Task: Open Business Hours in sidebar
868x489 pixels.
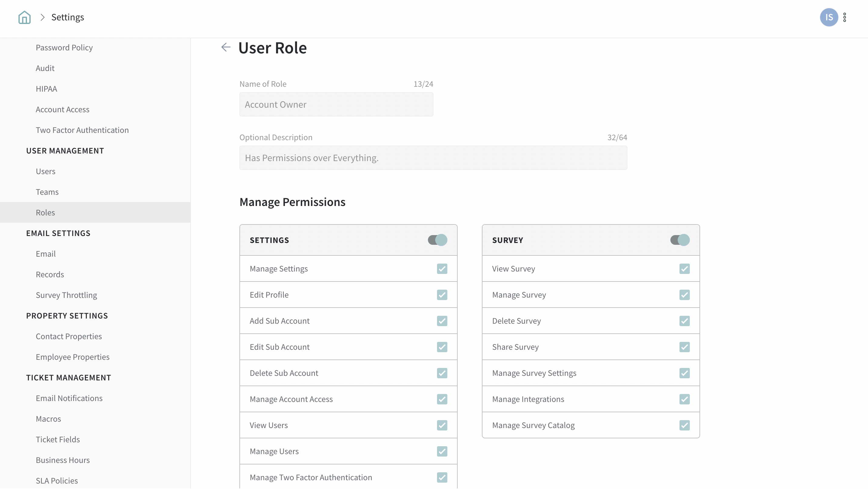Action: tap(63, 460)
